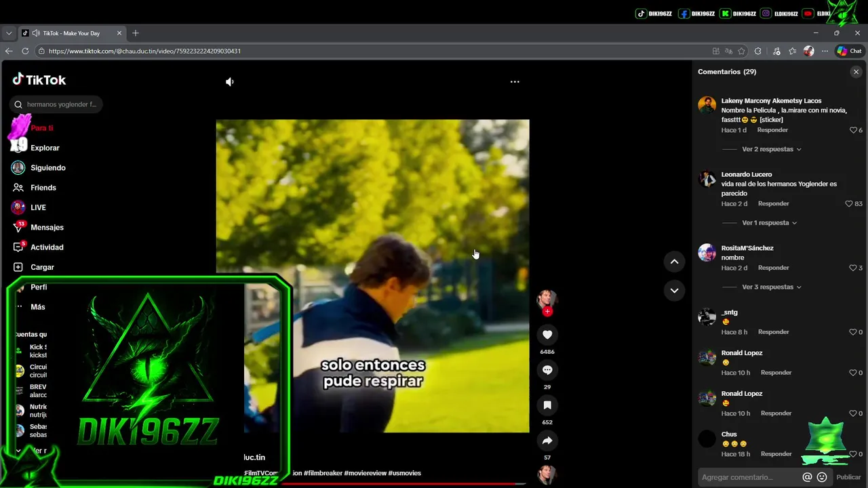The image size is (868, 488).
Task: Like RositaM'Sánchez's comment
Action: coord(854,268)
